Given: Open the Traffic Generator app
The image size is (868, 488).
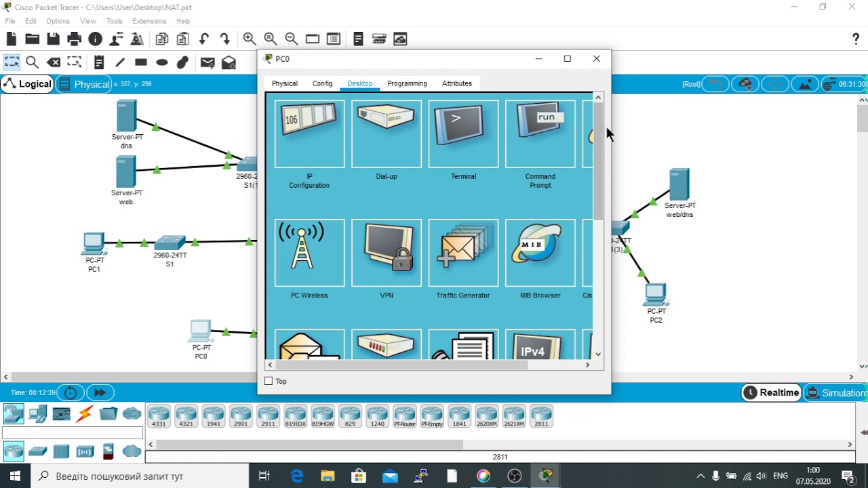Looking at the screenshot, I should click(x=463, y=253).
